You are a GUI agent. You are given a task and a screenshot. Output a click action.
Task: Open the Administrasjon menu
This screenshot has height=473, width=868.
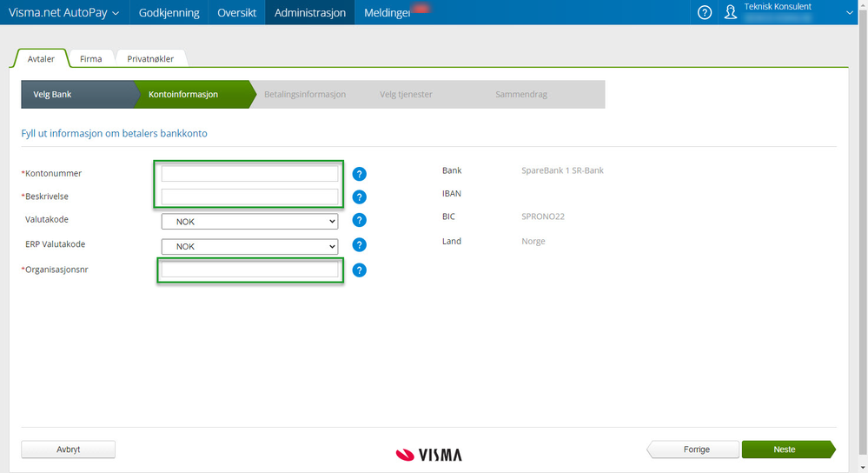pyautogui.click(x=310, y=12)
